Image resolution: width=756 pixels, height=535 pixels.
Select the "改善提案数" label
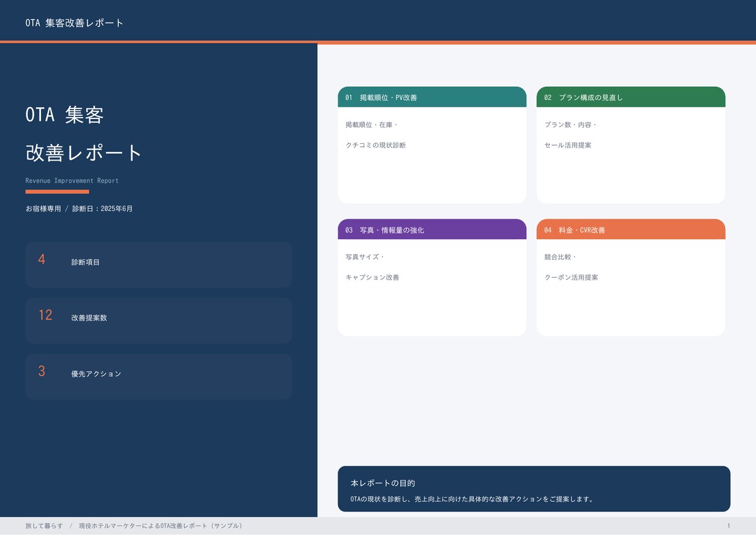(89, 318)
